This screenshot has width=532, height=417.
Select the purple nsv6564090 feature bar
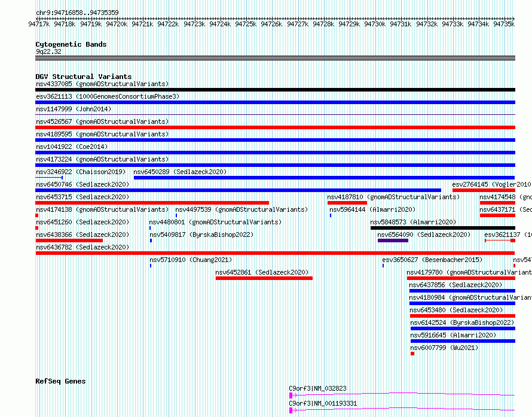[393, 241]
